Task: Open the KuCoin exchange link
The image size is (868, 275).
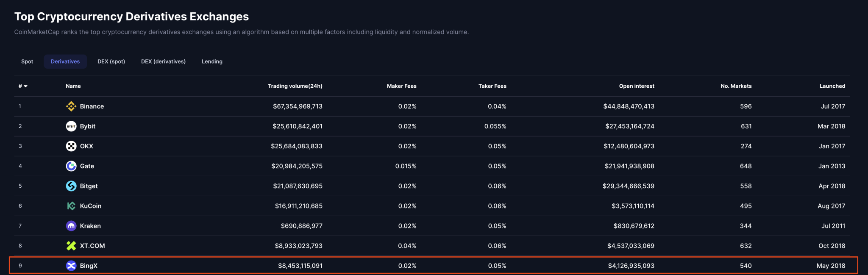Action: pos(91,206)
